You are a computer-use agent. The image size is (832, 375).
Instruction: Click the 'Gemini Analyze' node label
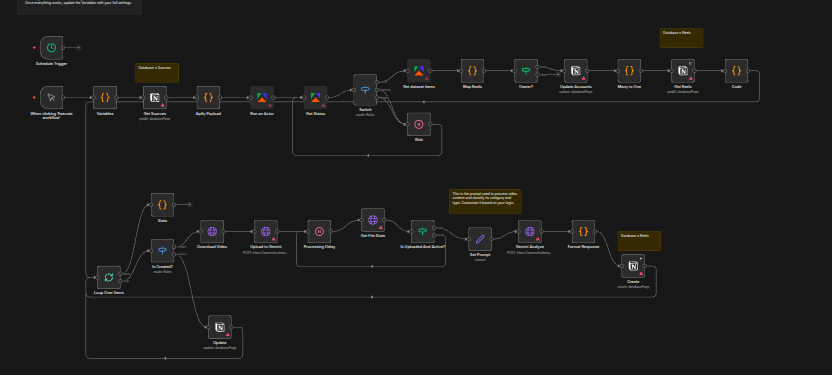coord(530,247)
